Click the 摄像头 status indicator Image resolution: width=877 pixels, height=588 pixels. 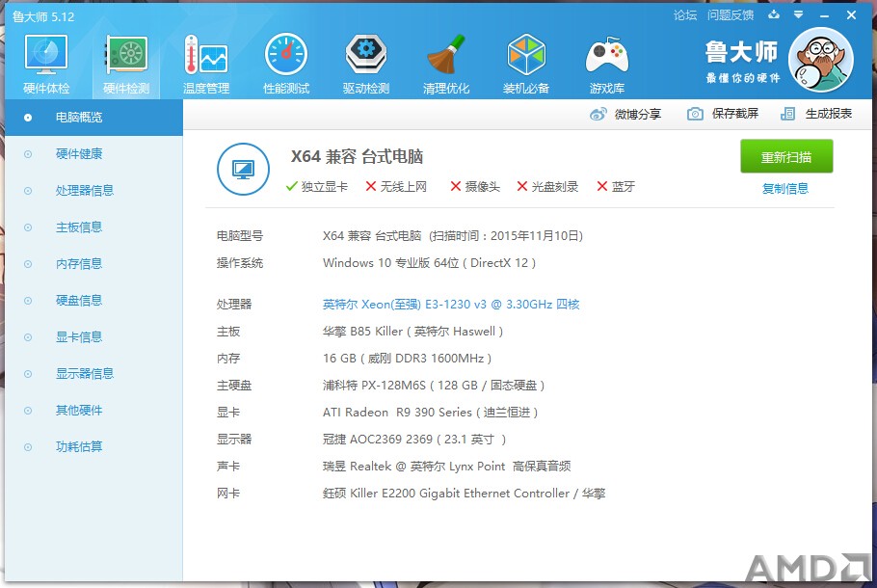pyautogui.click(x=475, y=186)
